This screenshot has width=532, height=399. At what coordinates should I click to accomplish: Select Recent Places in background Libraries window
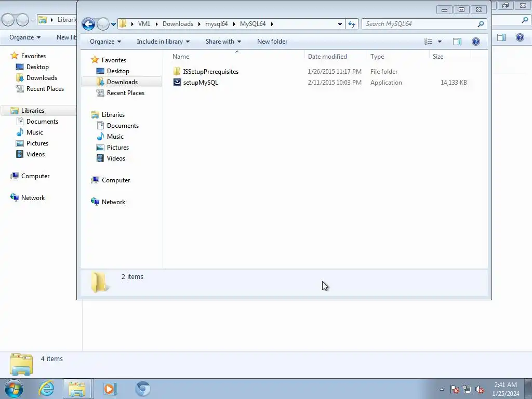pyautogui.click(x=45, y=88)
